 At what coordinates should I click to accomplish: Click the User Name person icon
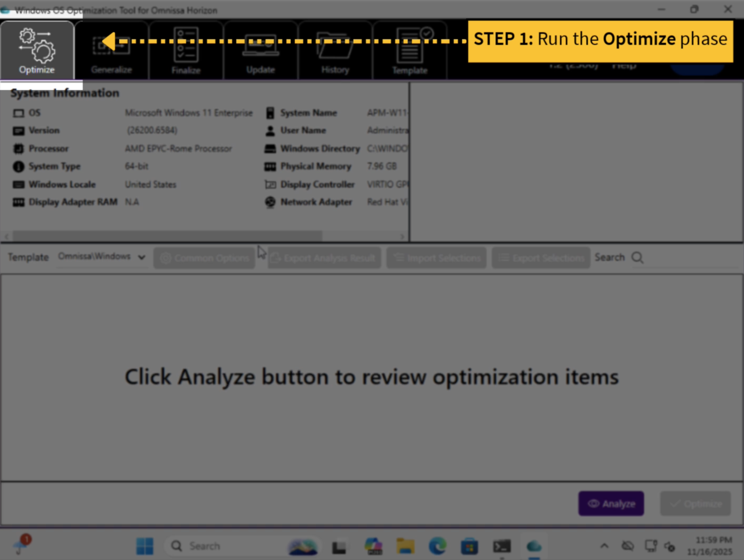point(270,131)
